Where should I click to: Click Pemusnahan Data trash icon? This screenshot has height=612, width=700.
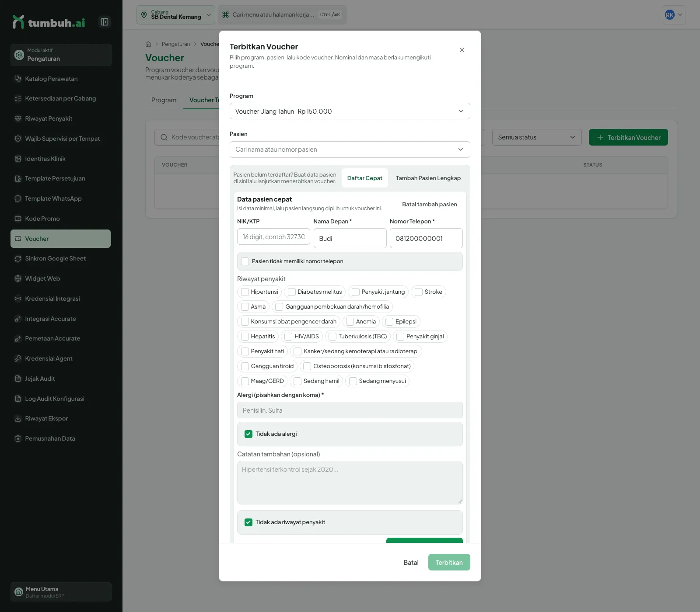[18, 438]
